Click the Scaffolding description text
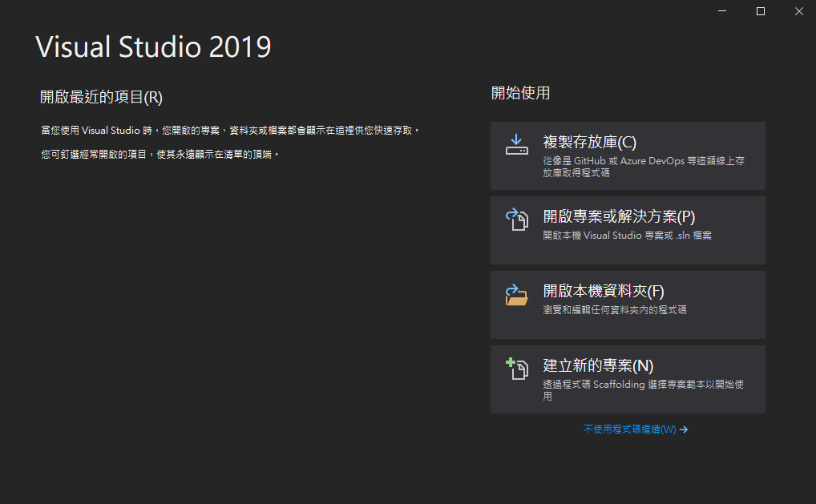816x504 pixels. click(x=643, y=390)
